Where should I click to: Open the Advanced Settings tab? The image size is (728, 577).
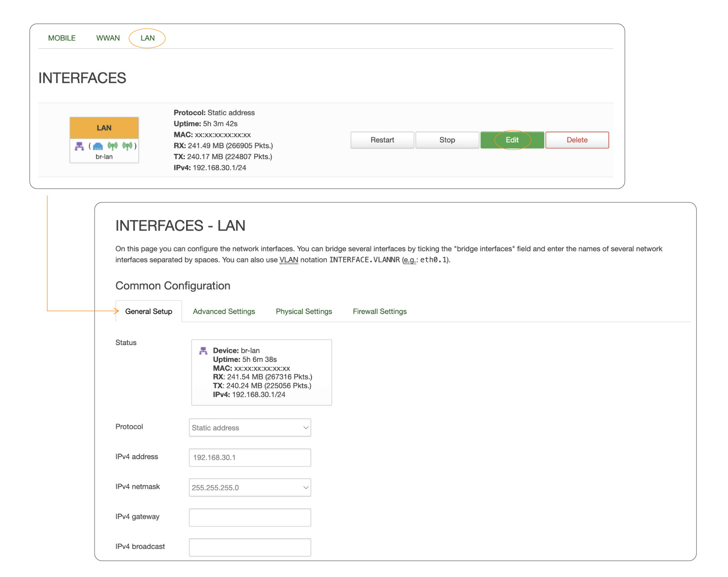point(224,311)
